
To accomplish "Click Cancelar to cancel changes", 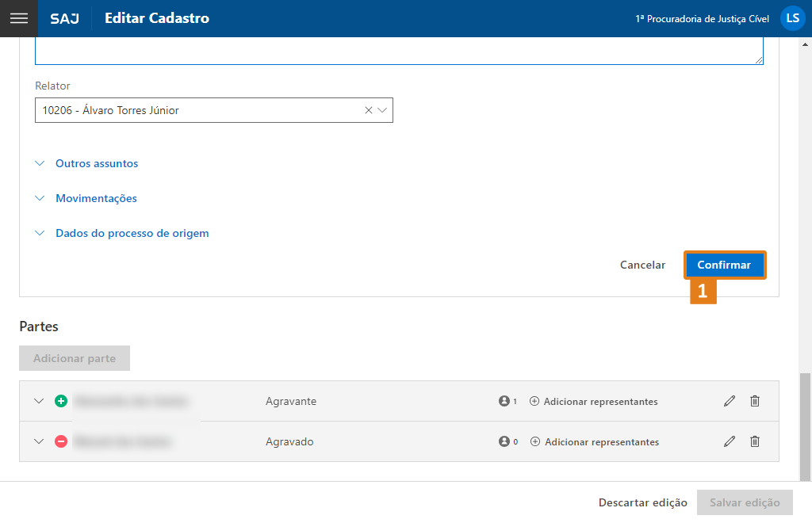I will pos(642,265).
